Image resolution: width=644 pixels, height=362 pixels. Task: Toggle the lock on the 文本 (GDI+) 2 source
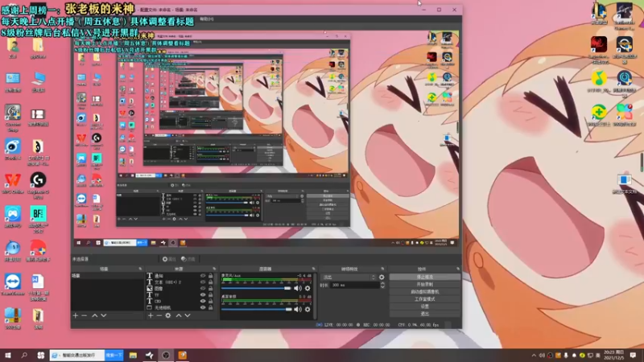click(210, 282)
